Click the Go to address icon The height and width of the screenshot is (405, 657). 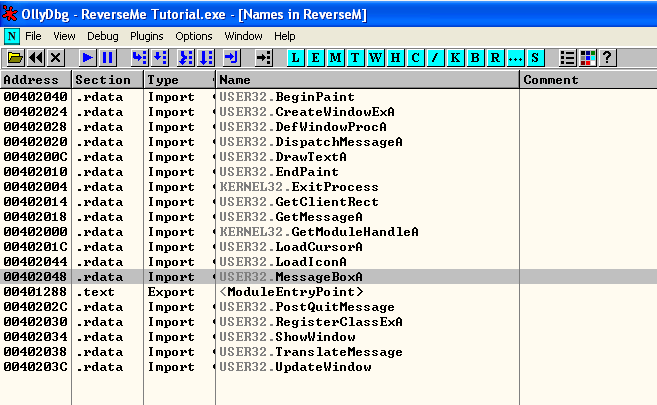(x=264, y=57)
